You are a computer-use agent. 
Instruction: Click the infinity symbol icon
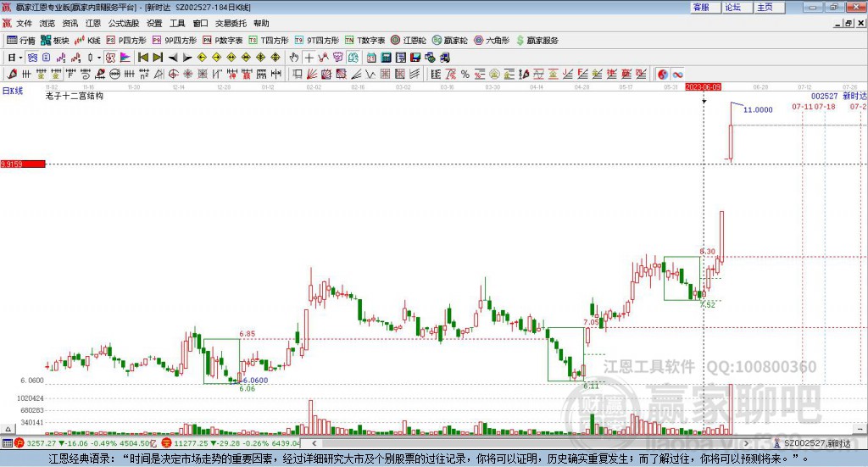(x=677, y=74)
